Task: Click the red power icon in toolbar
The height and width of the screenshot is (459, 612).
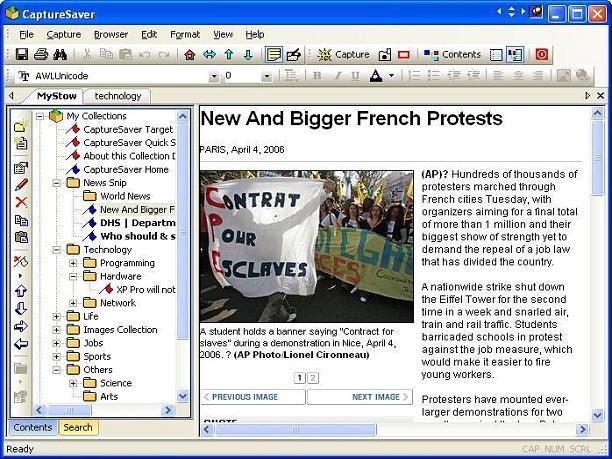Action: tap(541, 55)
